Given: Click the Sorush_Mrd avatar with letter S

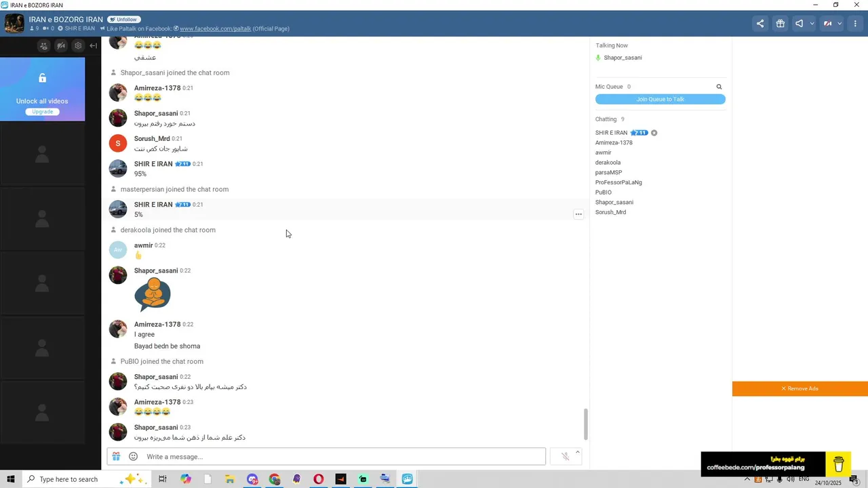Looking at the screenshot, I should click(118, 143).
